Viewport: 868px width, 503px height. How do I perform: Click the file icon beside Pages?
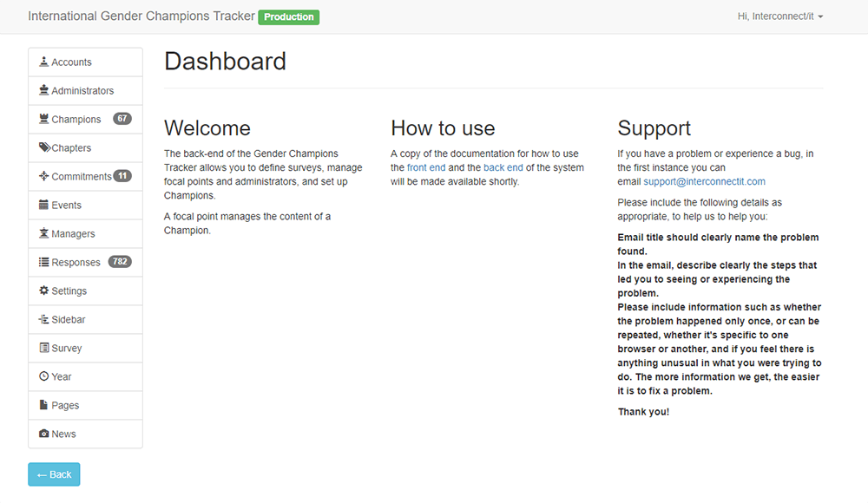click(x=43, y=406)
